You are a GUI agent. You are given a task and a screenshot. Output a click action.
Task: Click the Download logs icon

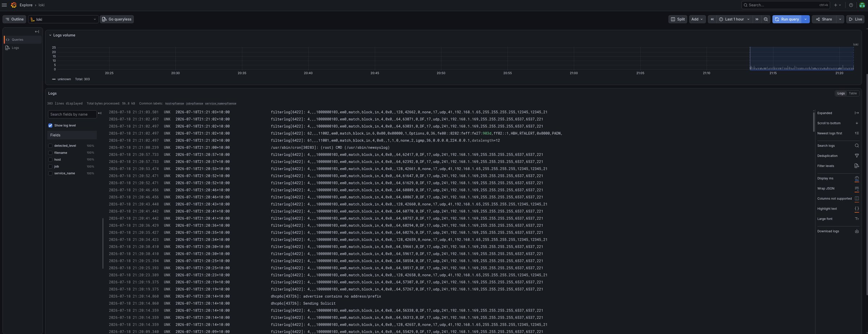coord(856,231)
